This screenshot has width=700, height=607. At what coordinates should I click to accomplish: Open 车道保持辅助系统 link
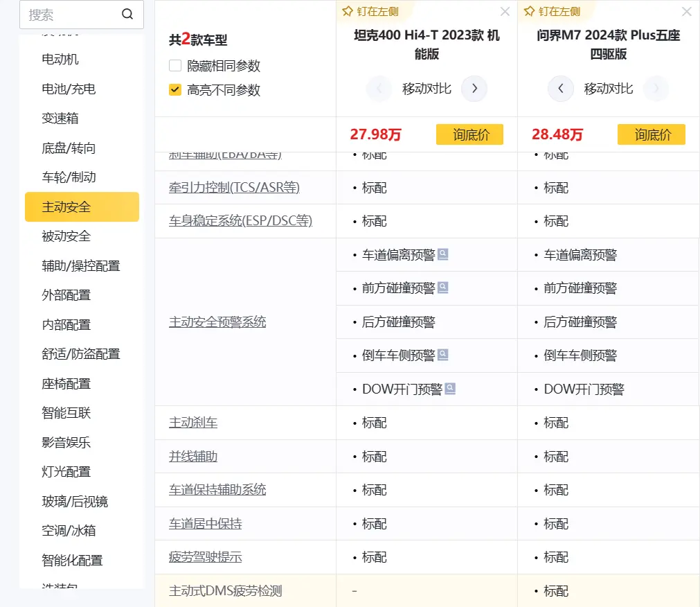217,489
